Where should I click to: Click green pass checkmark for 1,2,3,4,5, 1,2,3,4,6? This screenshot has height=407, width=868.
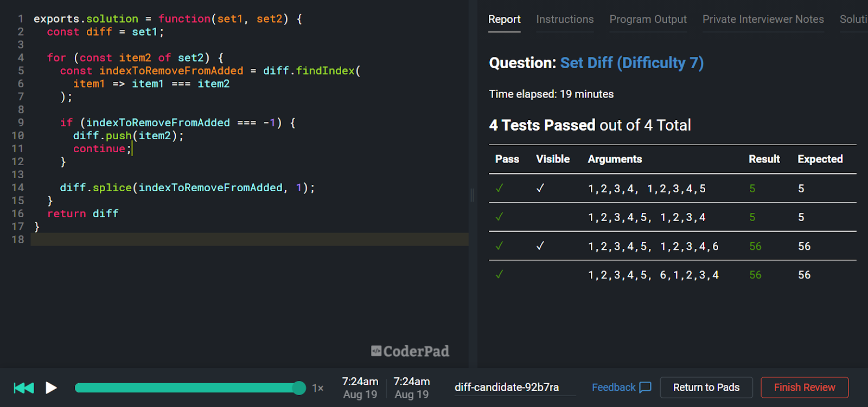coord(499,246)
